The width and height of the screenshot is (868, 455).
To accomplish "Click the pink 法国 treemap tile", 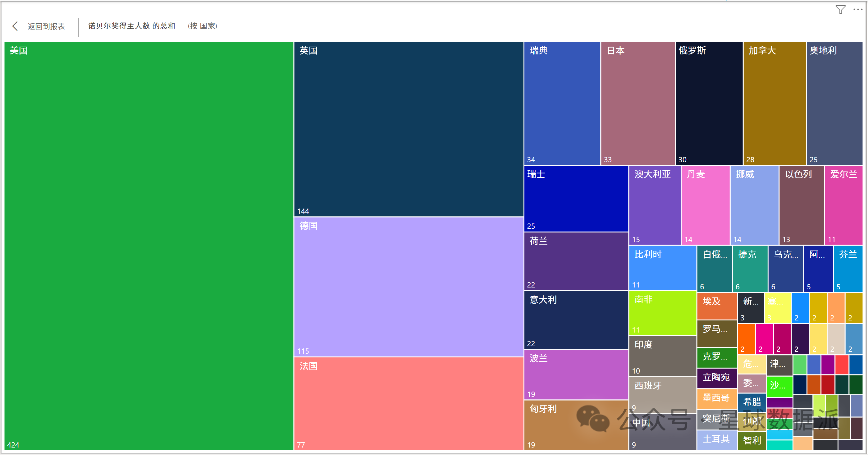I will pyautogui.click(x=409, y=403).
